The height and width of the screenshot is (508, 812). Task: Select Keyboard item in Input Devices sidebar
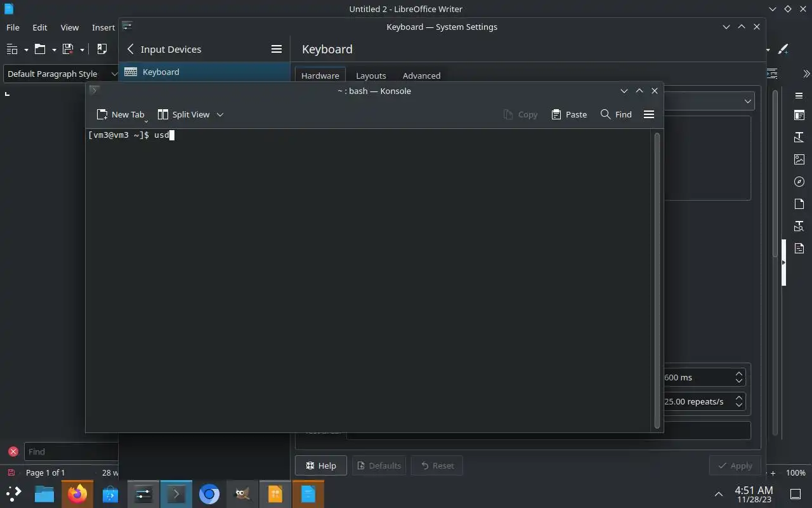coord(204,72)
